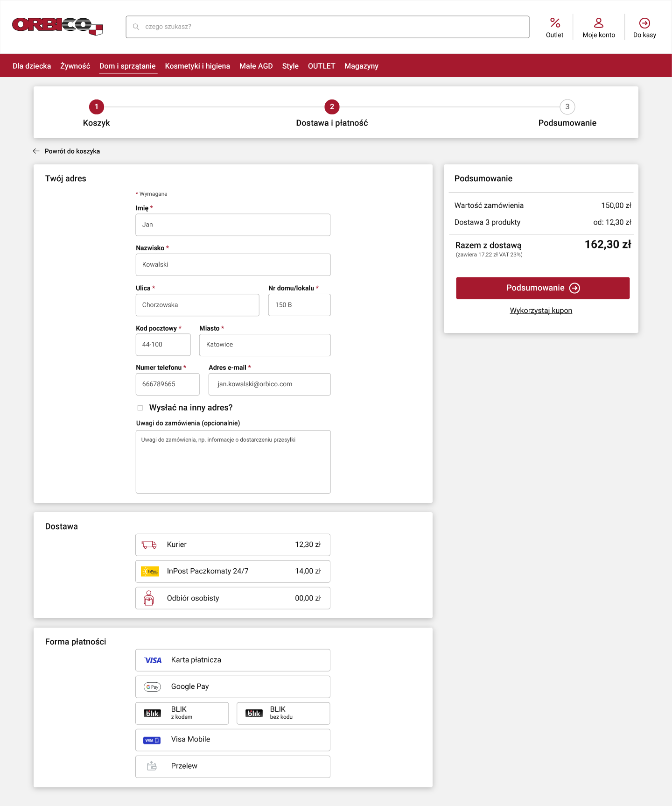Click the search magnifier icon
Screen dimensions: 672x806
[x=136, y=27]
